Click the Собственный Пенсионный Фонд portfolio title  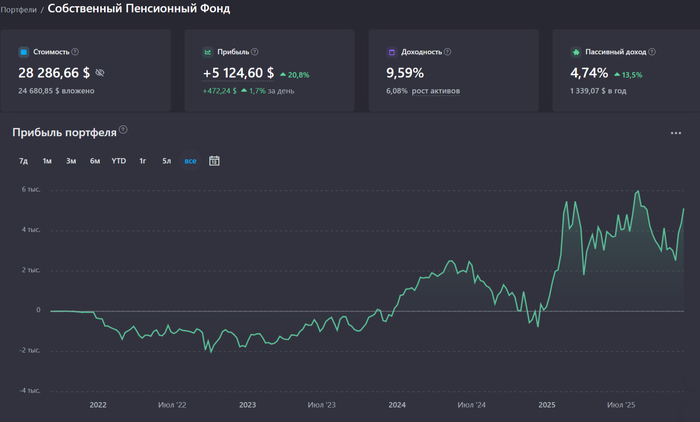[x=138, y=9]
